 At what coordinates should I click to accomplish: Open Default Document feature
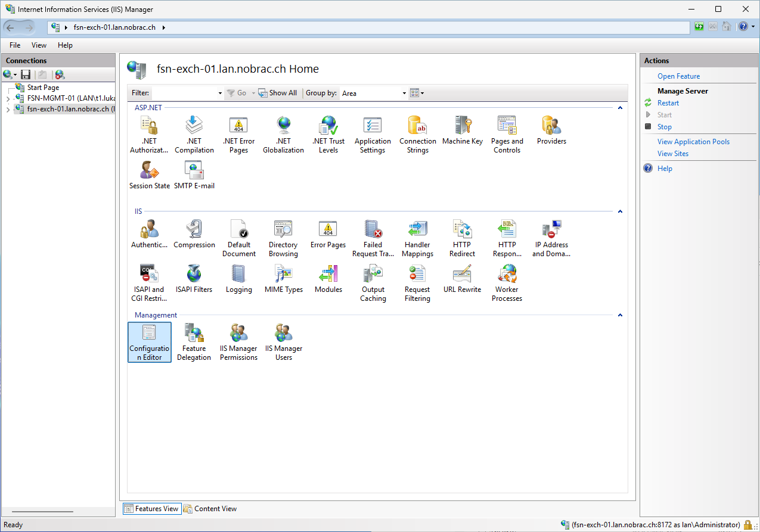click(x=238, y=238)
